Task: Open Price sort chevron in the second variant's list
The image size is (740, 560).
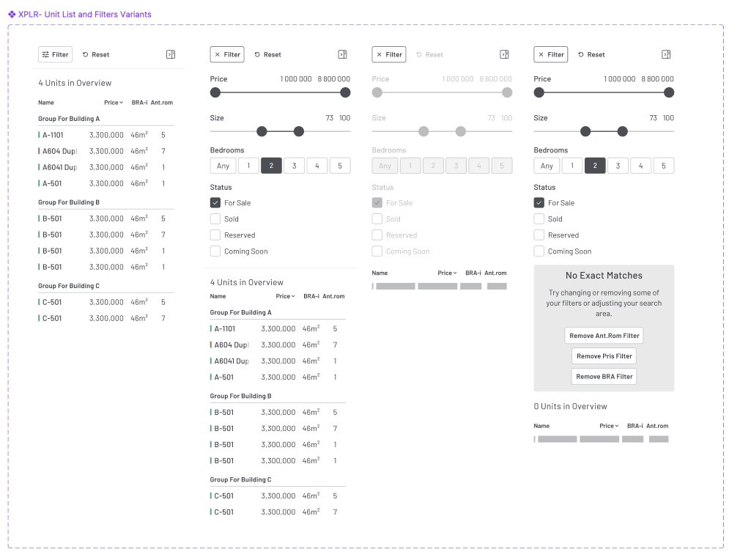Action: point(293,297)
